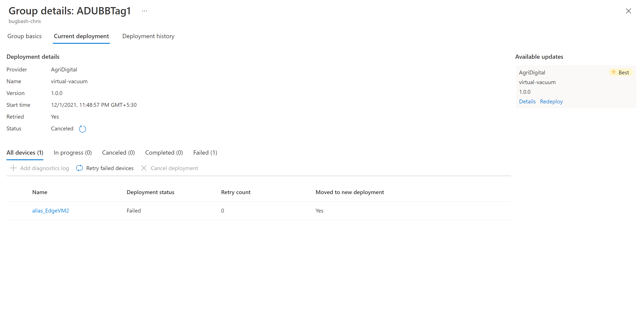Click the plus icon for Add diagnostics log
The height and width of the screenshot is (335, 644).
13,168
